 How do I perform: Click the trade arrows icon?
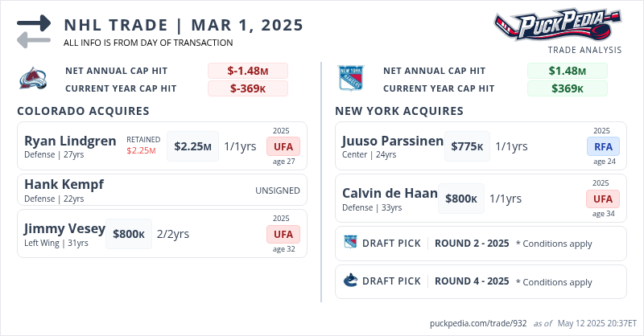34,31
